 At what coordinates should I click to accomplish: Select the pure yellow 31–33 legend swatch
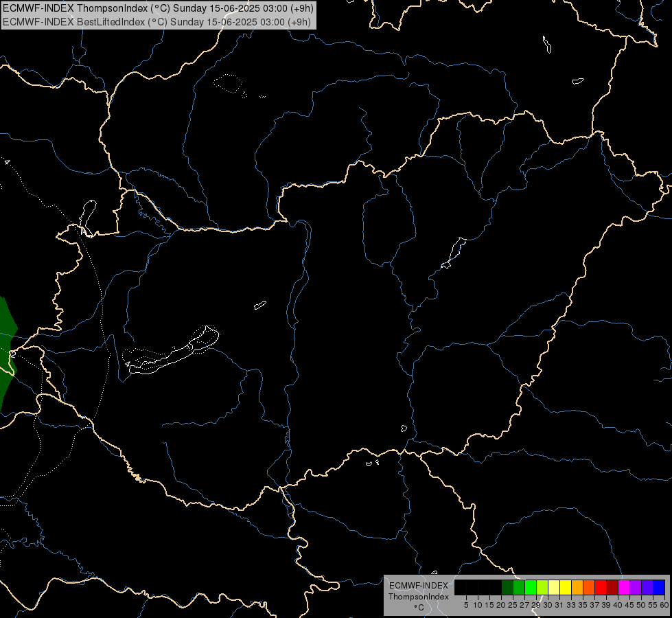tap(566, 587)
